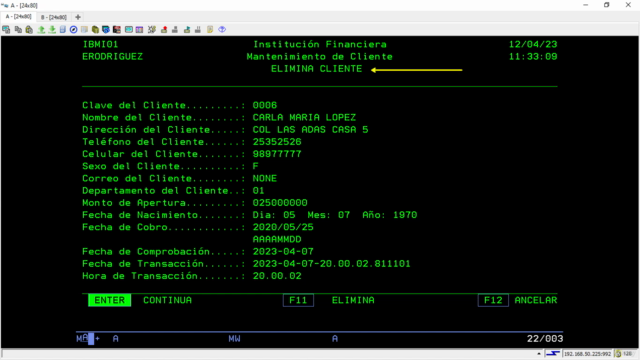Click the F12 function key button

tap(493, 300)
